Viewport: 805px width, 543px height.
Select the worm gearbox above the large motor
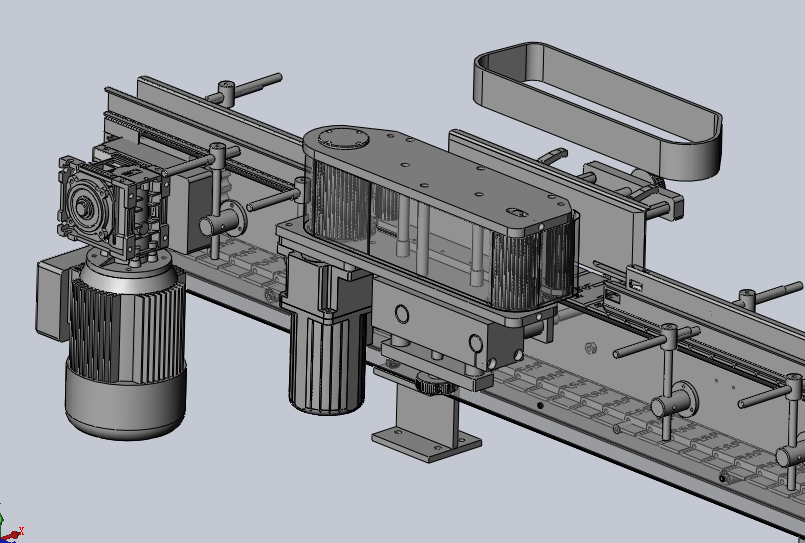coord(114,207)
